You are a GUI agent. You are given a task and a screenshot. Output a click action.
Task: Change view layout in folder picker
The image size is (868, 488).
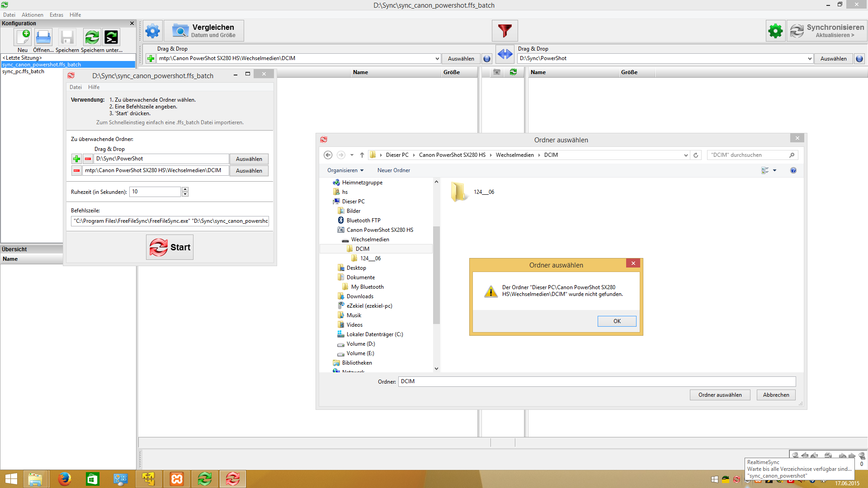coord(765,170)
